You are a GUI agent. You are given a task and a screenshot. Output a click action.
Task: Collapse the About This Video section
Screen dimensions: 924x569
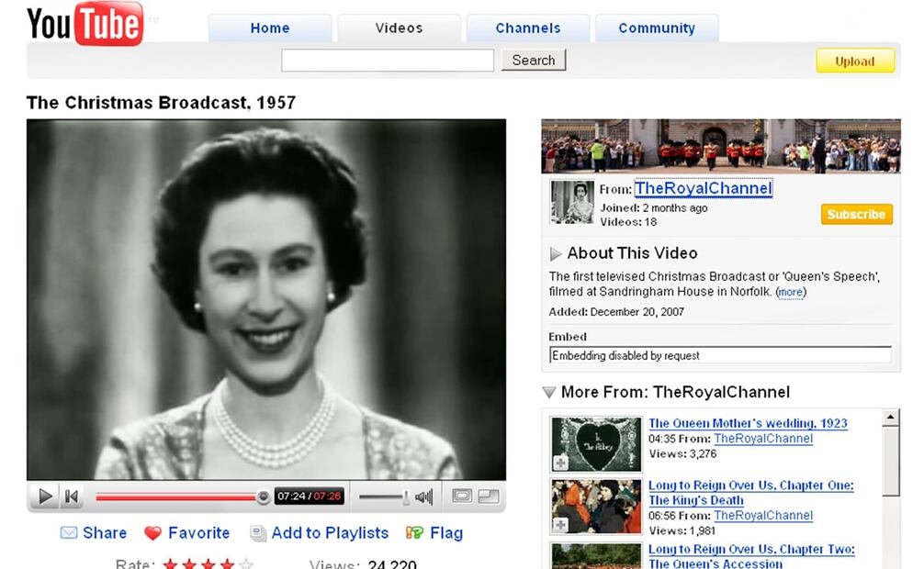[556, 254]
